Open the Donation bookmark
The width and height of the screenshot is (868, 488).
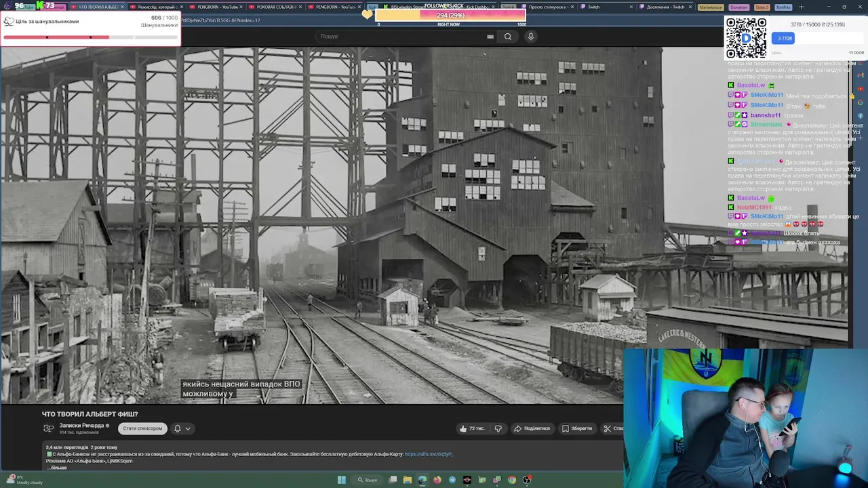pos(738,7)
